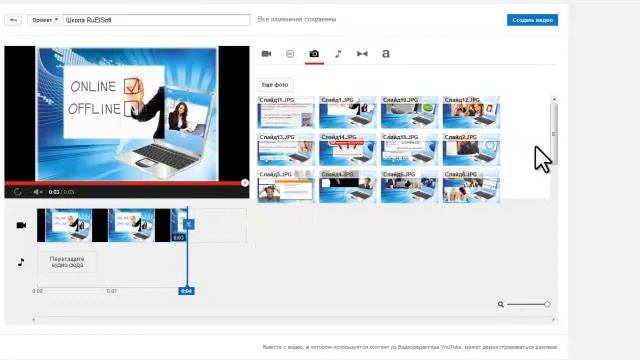
Task: Click the replay icon in the preview player
Action: point(17,192)
